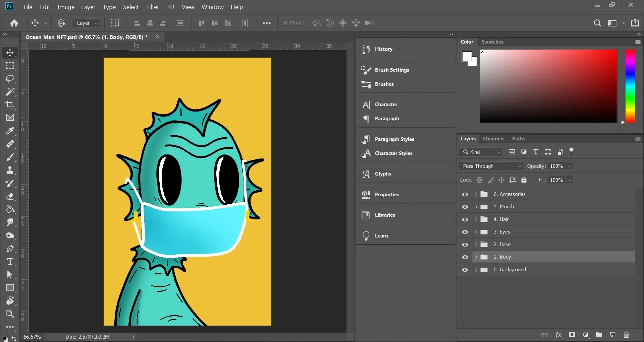Viewport: 644px width, 342px height.
Task: Toggle visibility of 5. Mouth group
Action: pos(465,207)
